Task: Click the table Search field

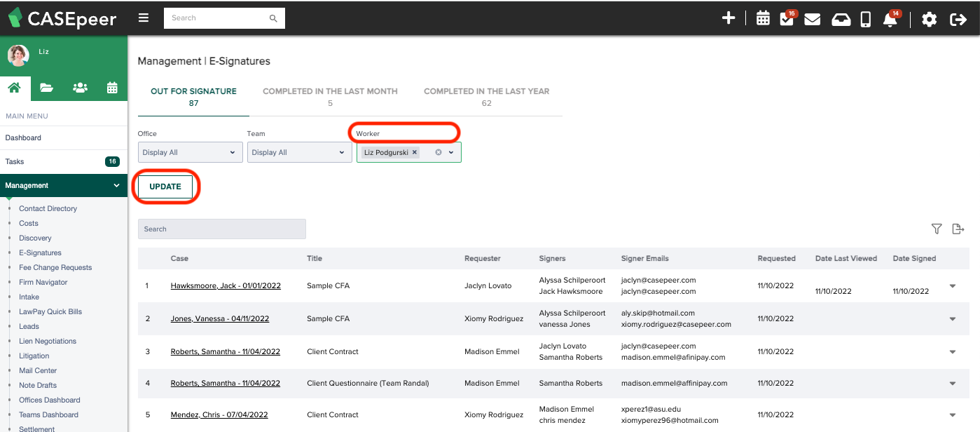Action: point(222,229)
